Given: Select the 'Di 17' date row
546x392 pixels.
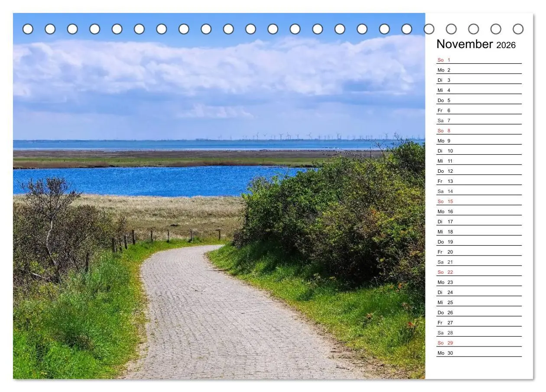Looking at the screenshot, I should click(479, 221).
